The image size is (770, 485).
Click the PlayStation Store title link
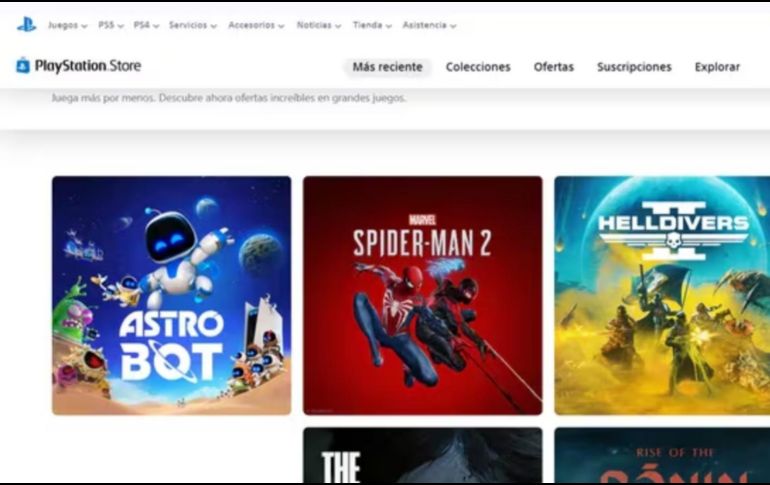88,66
